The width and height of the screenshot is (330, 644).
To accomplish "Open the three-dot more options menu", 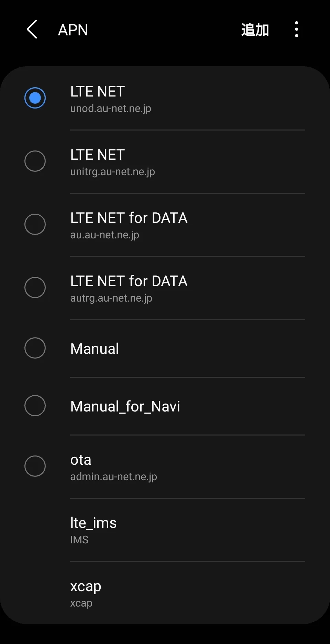I will point(296,30).
